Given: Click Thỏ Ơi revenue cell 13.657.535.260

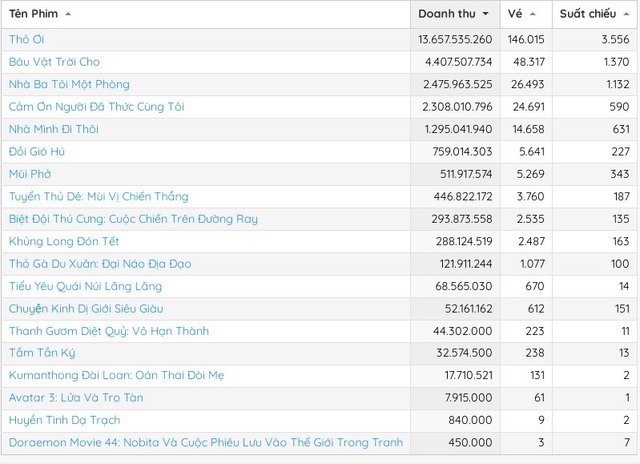Looking at the screenshot, I should (455, 39).
